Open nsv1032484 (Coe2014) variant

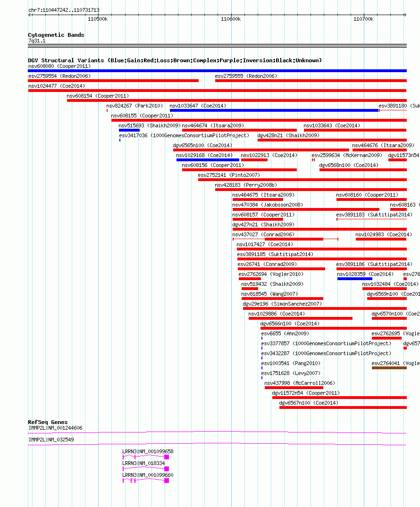click(390, 284)
